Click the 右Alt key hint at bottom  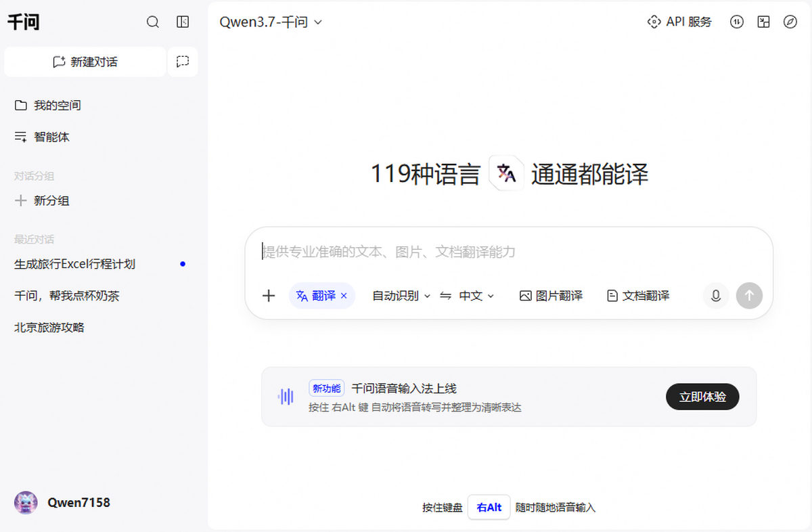pos(489,508)
